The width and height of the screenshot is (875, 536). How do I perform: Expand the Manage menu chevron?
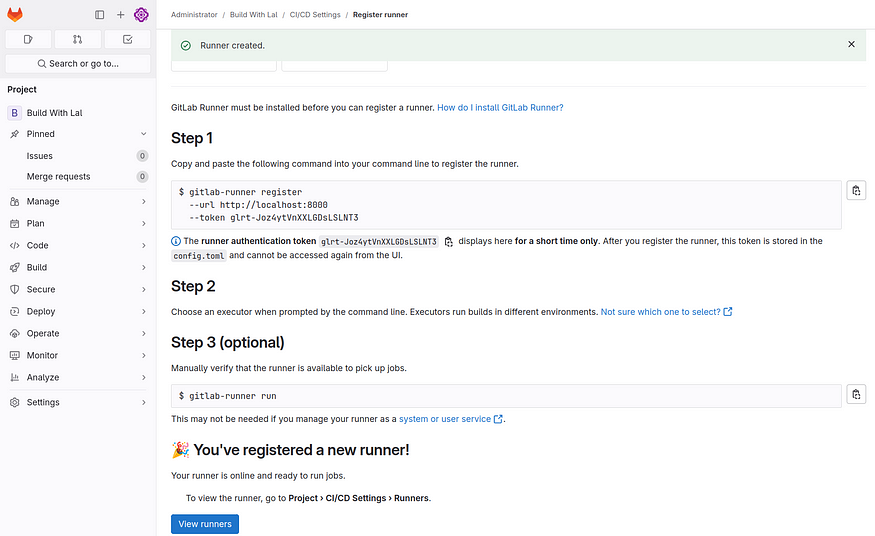pos(143,201)
